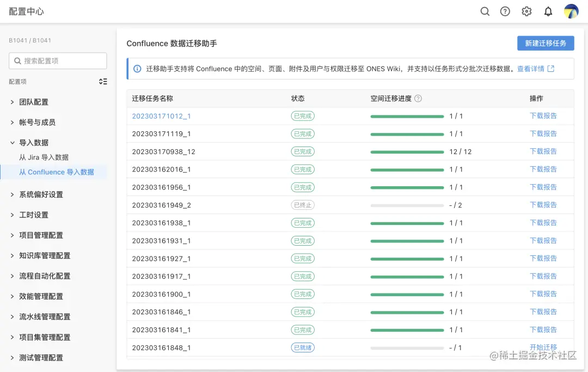Viewport: 588px width, 372px height.
Task: Click 已完成 badge for 202303171119_1
Action: 303,134
